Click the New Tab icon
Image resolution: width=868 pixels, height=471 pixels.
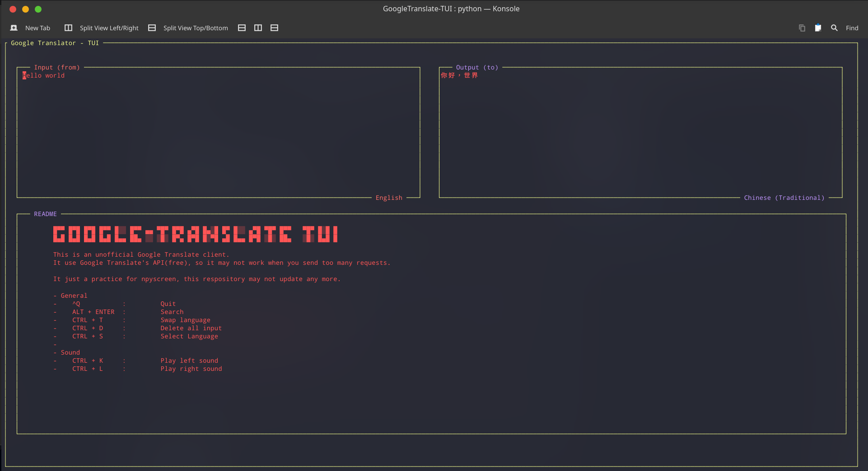click(x=14, y=28)
